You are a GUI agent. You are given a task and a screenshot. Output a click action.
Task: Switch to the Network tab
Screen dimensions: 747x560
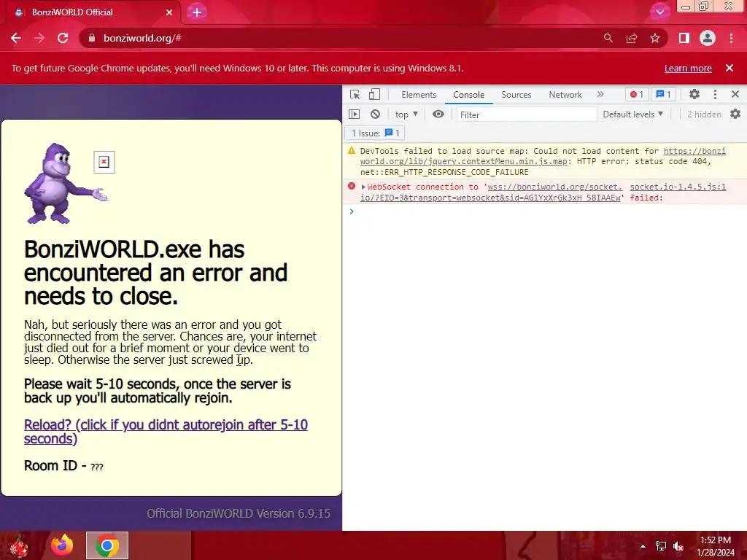click(x=565, y=95)
